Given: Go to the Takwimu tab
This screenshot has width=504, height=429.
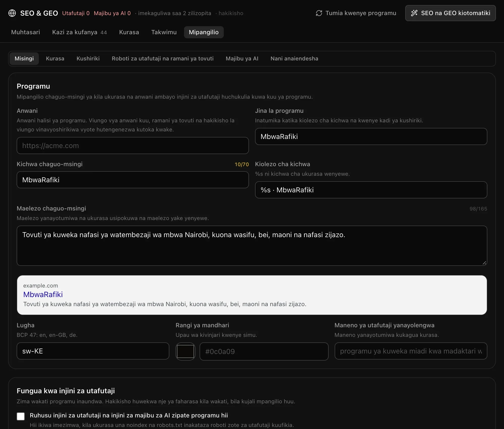Looking at the screenshot, I should click(x=164, y=32).
